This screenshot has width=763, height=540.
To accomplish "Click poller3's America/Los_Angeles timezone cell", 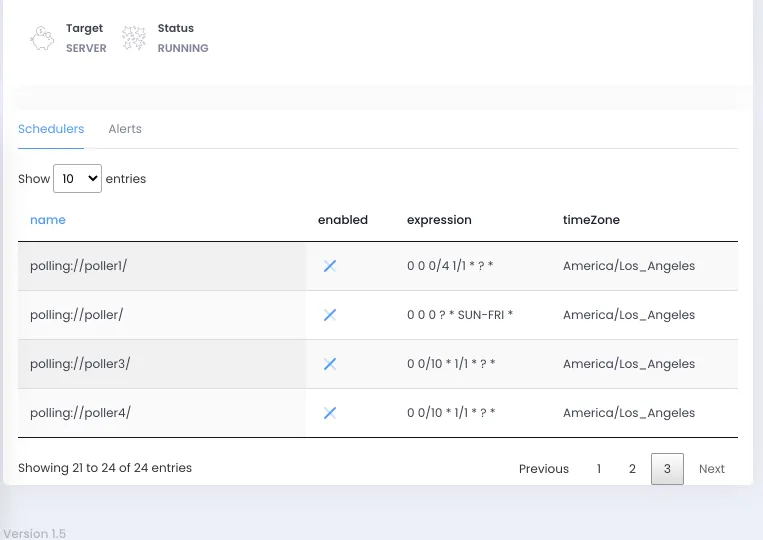I will 629,364.
